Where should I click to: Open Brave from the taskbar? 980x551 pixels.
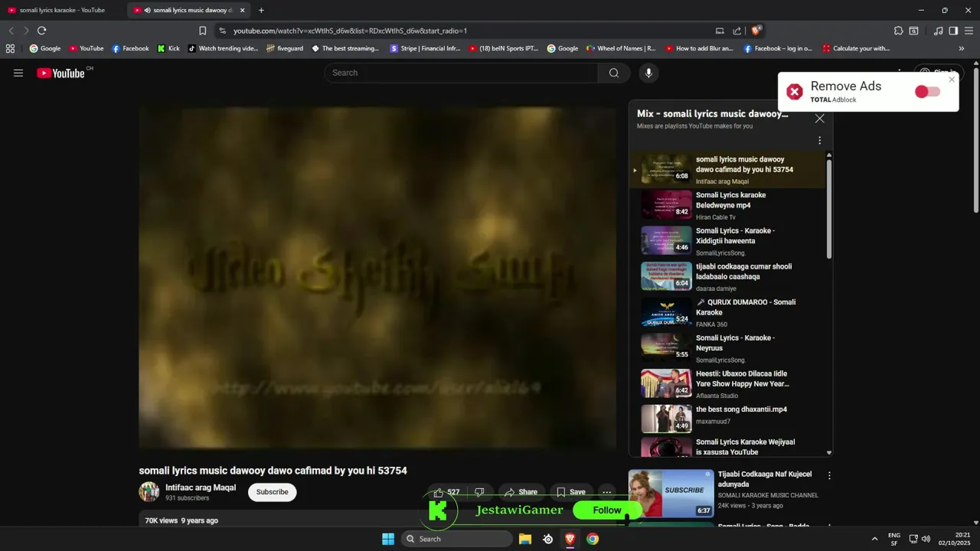coord(570,539)
